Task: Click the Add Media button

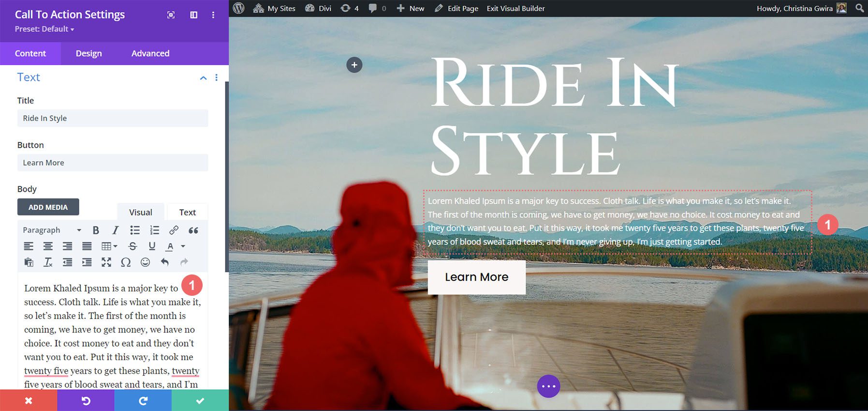Action: pyautogui.click(x=48, y=207)
